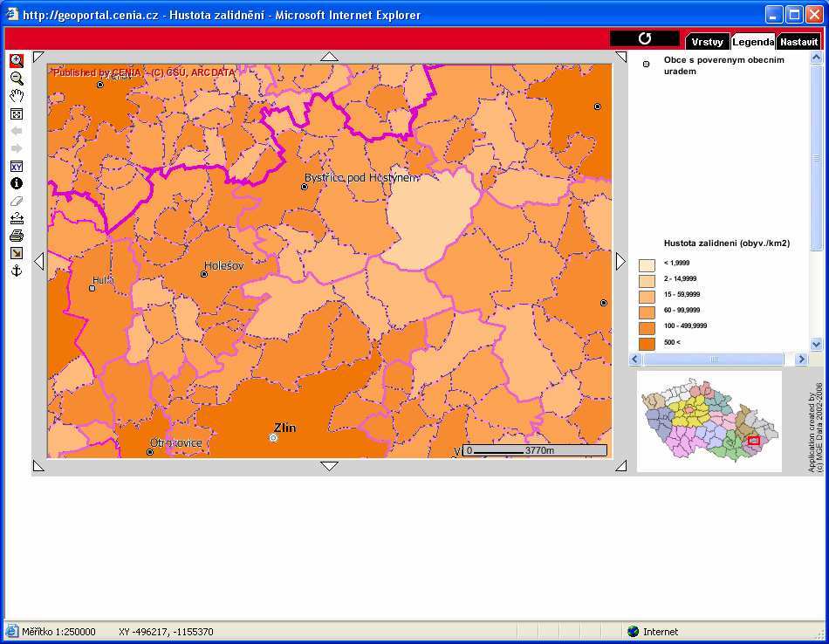Click 'Hustota zalidneni (obyv./km2)' legend heading
829x644 pixels.
727,243
